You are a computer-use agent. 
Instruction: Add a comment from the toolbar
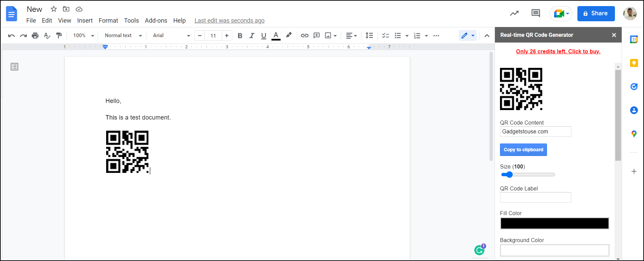click(316, 35)
